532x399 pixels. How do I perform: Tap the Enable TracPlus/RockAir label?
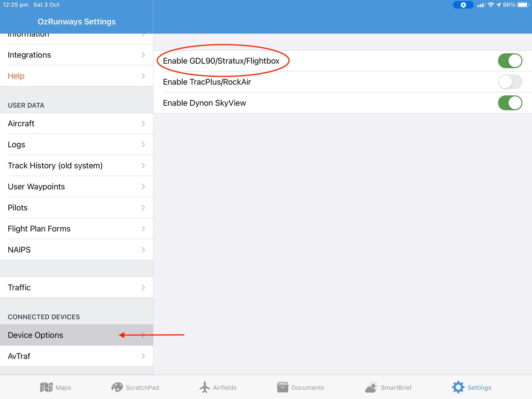pos(207,82)
